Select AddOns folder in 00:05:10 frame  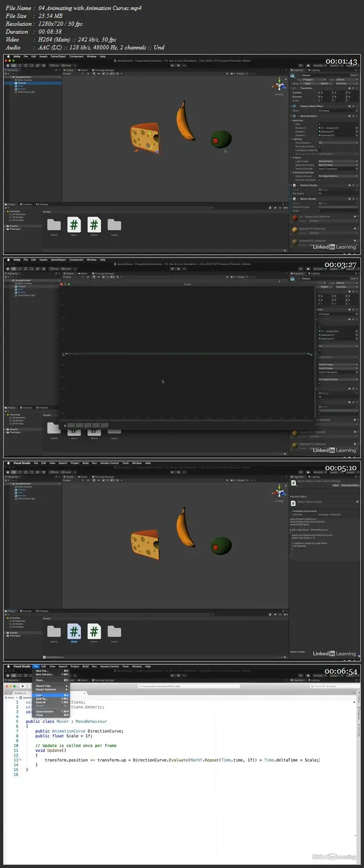click(54, 632)
